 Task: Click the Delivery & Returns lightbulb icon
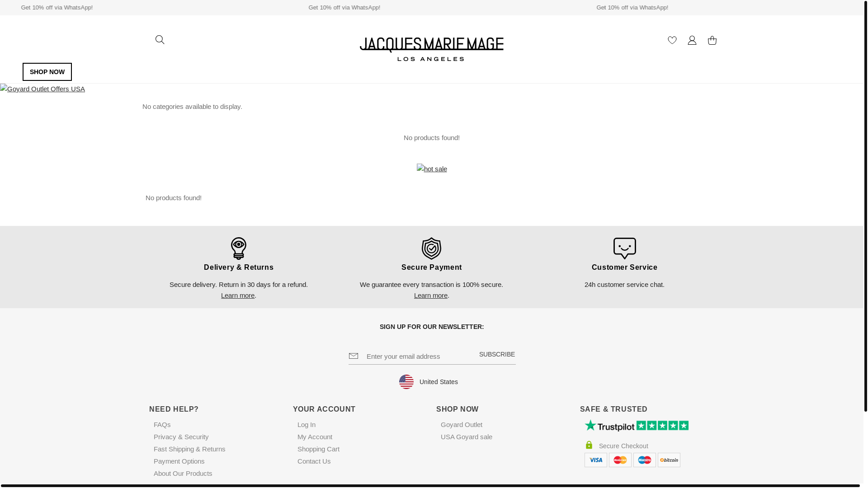coord(239,248)
